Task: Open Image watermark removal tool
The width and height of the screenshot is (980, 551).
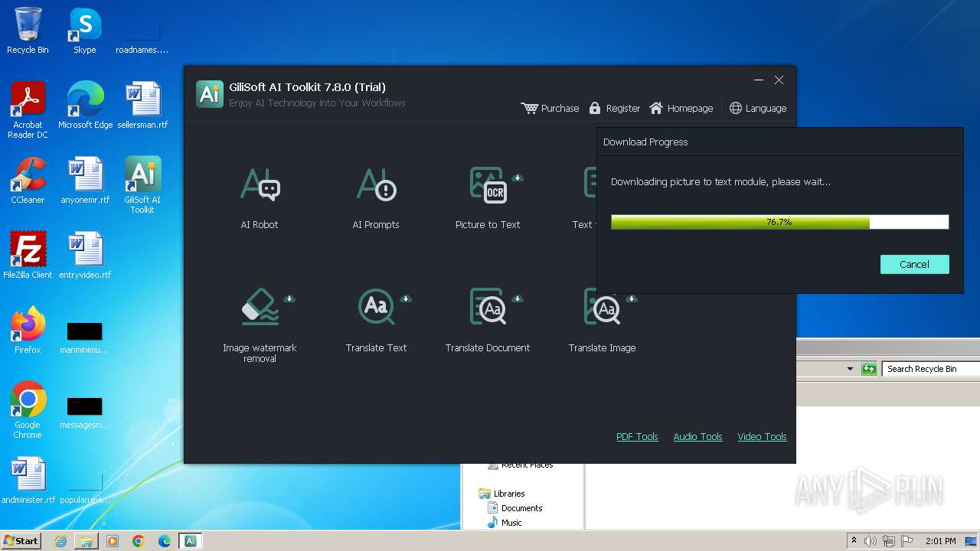Action: click(260, 324)
